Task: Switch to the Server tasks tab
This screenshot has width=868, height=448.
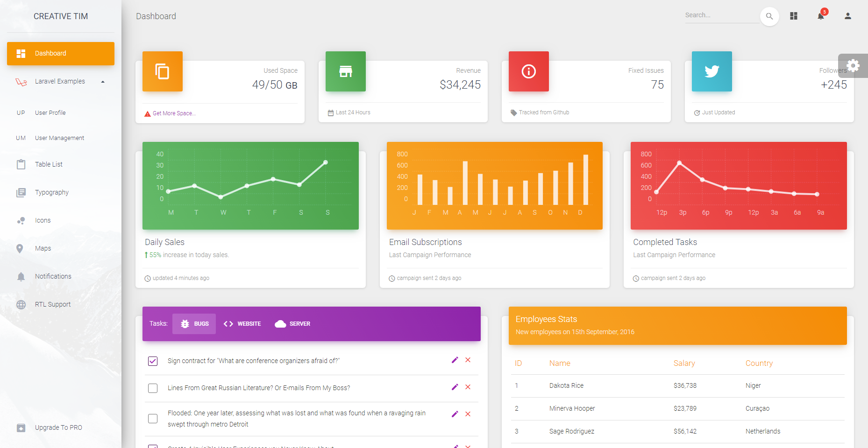Action: 293,324
